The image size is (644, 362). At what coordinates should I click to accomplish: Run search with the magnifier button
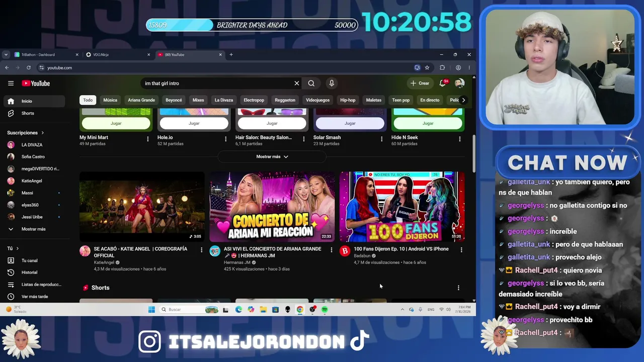click(x=311, y=83)
